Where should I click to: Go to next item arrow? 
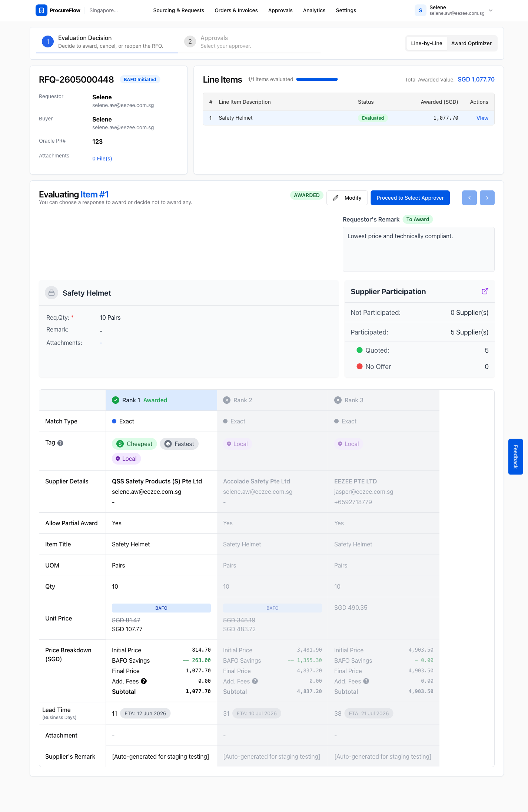(x=487, y=198)
